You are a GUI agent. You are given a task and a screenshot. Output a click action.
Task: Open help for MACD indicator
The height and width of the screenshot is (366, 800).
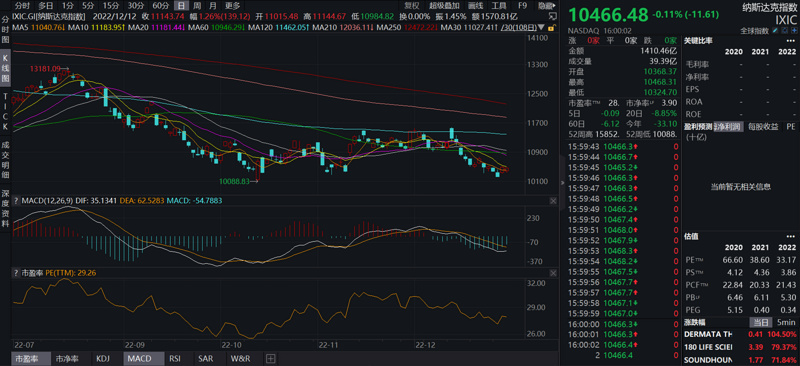[x=16, y=201]
